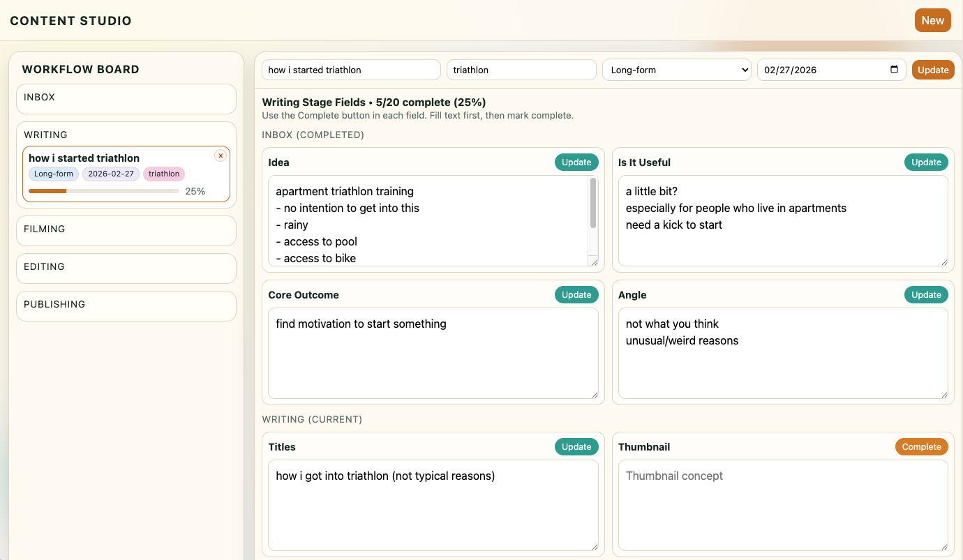Focus the Thumbnail concept text area

click(782, 505)
